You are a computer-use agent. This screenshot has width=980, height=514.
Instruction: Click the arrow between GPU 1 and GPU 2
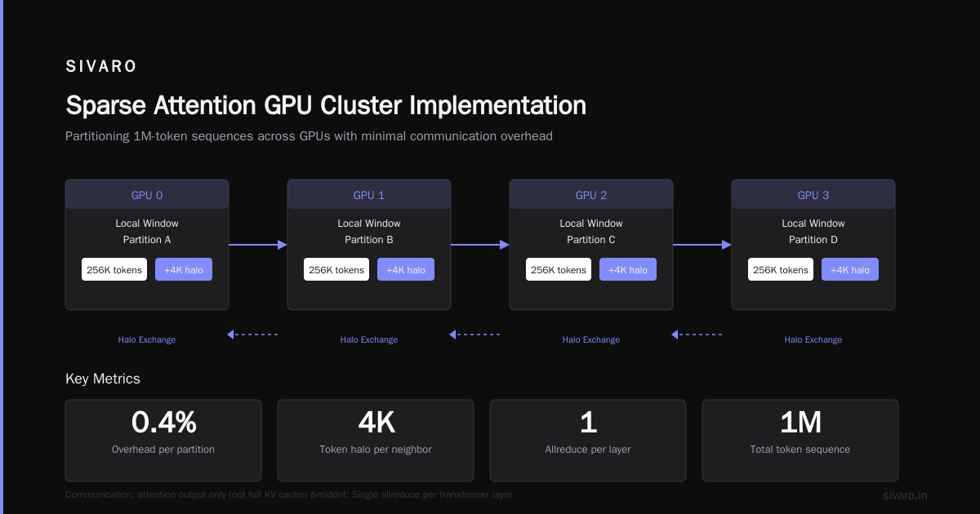pos(480,245)
